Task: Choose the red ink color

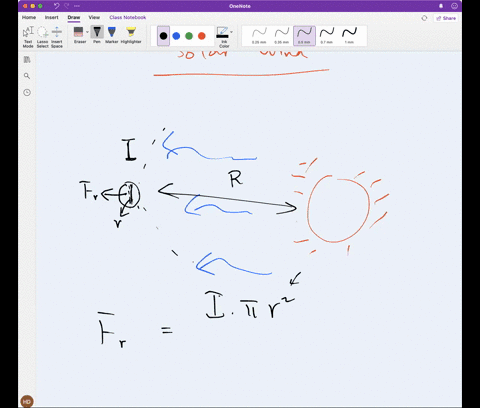Action: (202, 36)
